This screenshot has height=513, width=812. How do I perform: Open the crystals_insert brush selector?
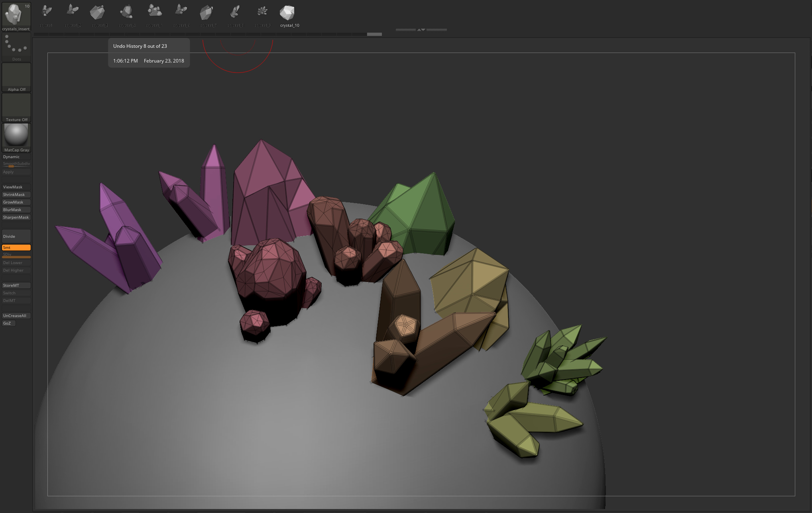16,16
